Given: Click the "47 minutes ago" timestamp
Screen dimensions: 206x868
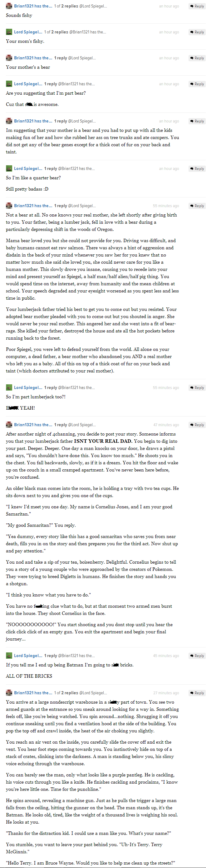Looking at the screenshot, I should pyautogui.click(x=166, y=425).
